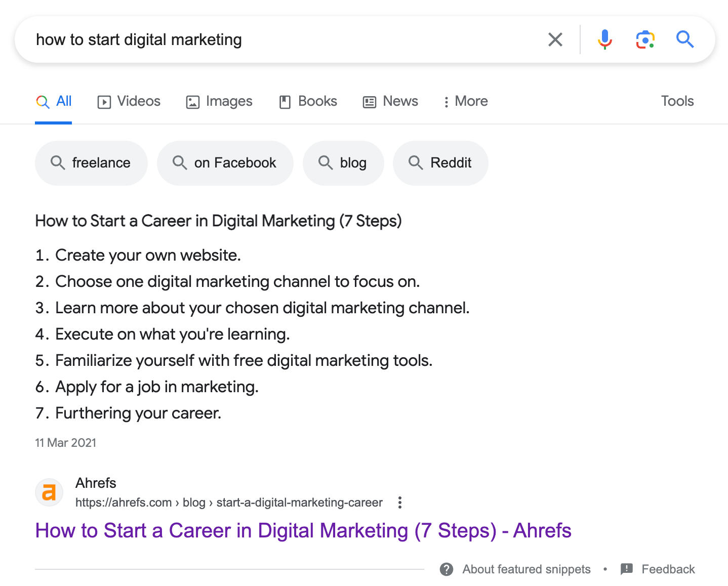The height and width of the screenshot is (586, 728).
Task: Switch to the News tab
Action: pyautogui.click(x=400, y=101)
